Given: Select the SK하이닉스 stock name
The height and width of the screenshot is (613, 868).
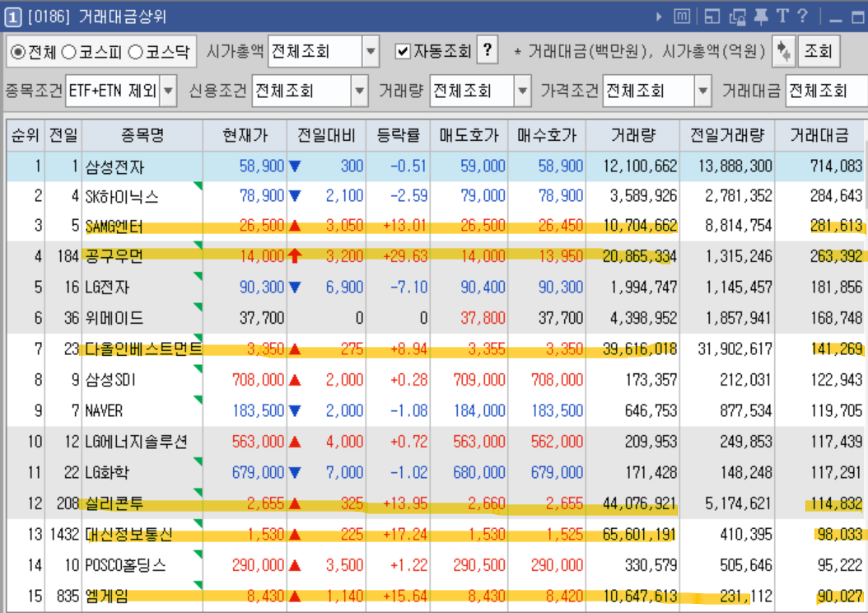Looking at the screenshot, I should pos(122,197).
